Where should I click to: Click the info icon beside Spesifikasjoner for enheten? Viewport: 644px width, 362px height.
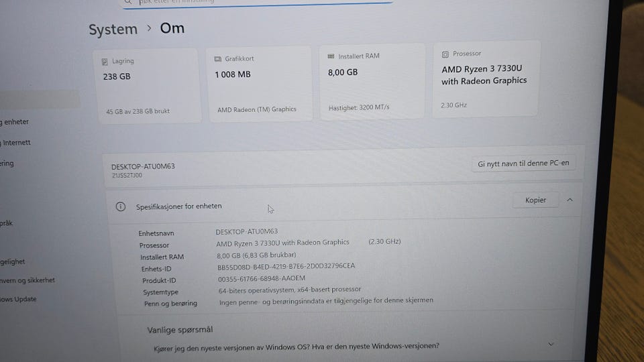pyautogui.click(x=120, y=206)
